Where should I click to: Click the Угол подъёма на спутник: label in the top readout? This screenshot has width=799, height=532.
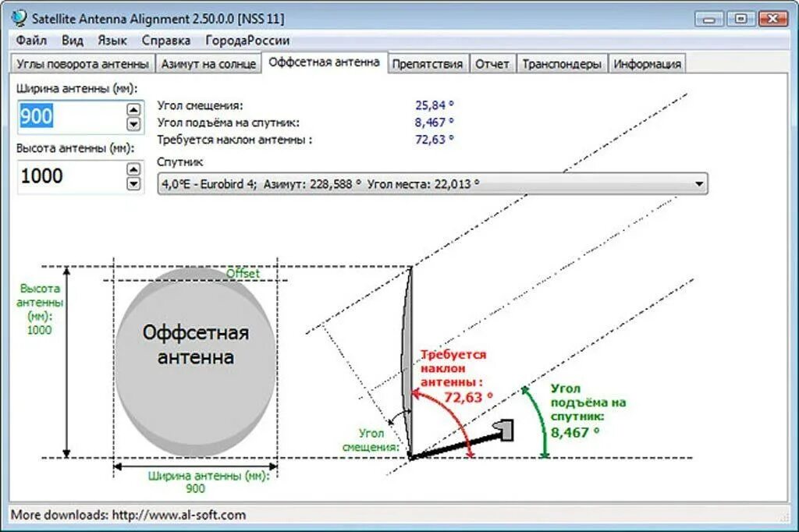[229, 122]
